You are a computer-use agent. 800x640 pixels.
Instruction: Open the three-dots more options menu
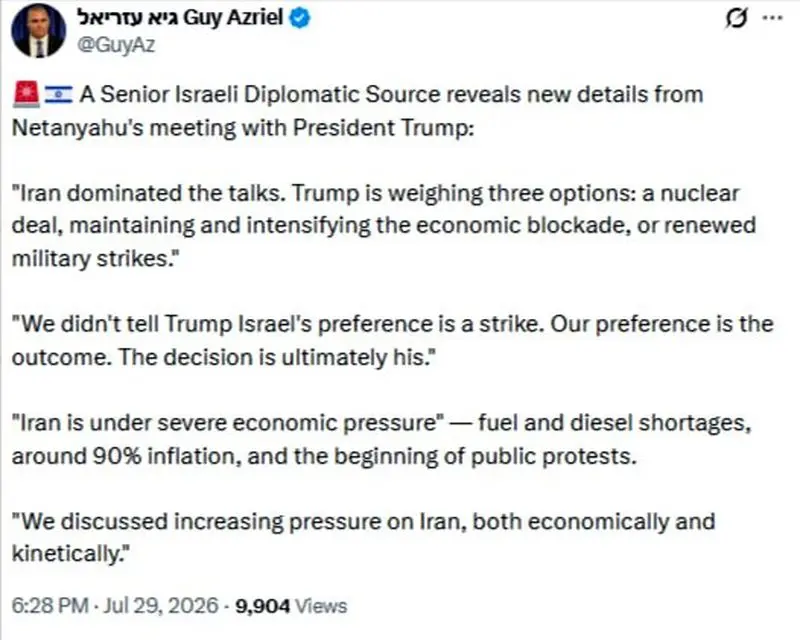tap(772, 18)
